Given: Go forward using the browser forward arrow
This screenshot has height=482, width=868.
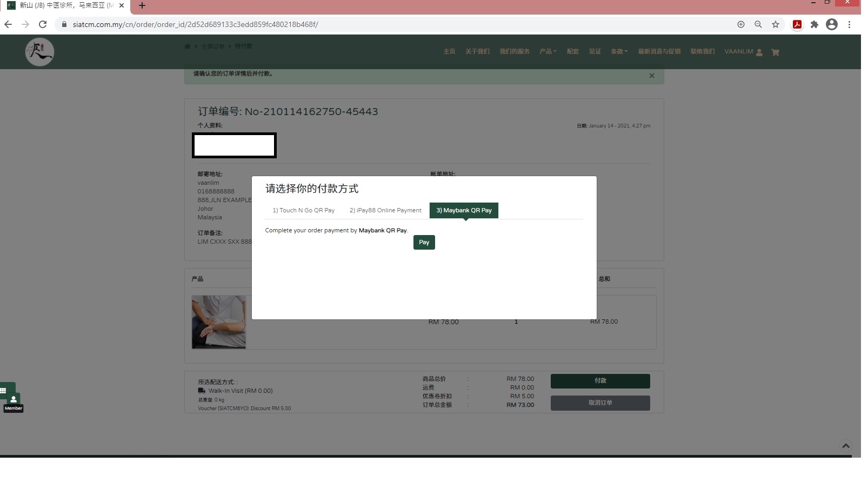Looking at the screenshot, I should click(25, 24).
